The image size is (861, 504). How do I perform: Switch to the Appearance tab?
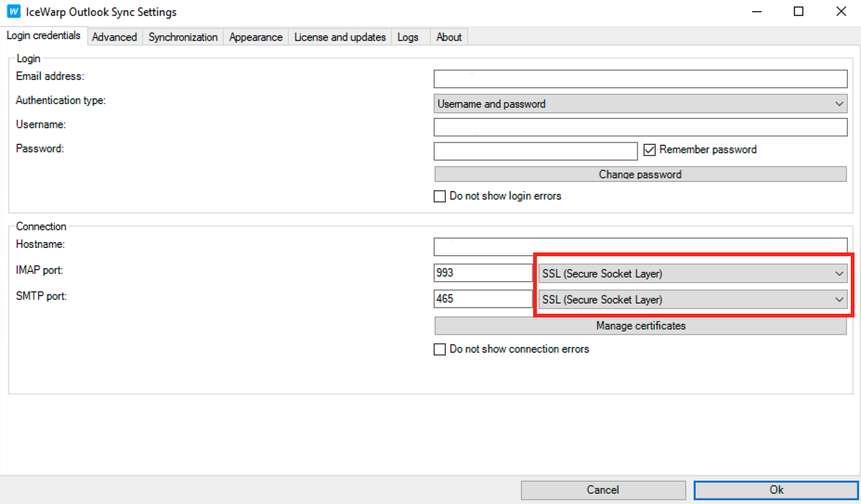tap(255, 37)
